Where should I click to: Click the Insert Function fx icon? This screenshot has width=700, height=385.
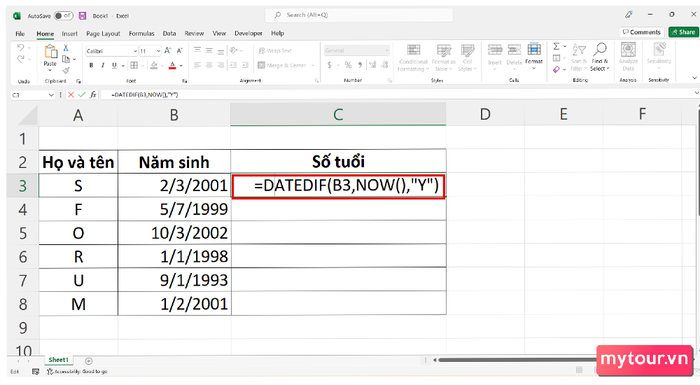pyautogui.click(x=93, y=95)
